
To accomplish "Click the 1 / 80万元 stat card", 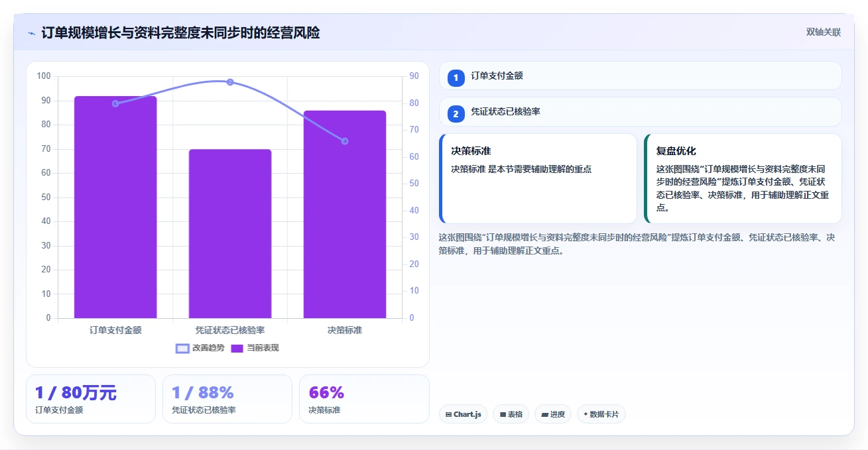I will (91, 399).
